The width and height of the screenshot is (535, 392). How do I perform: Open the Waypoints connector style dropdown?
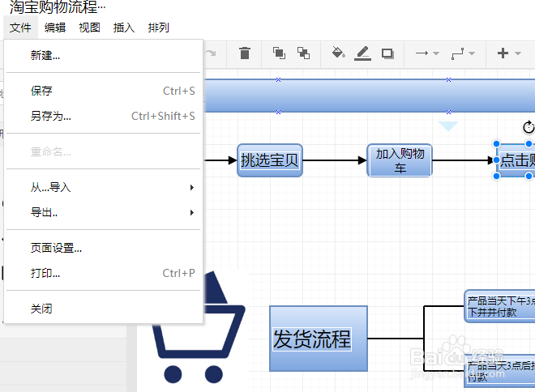tap(463, 53)
